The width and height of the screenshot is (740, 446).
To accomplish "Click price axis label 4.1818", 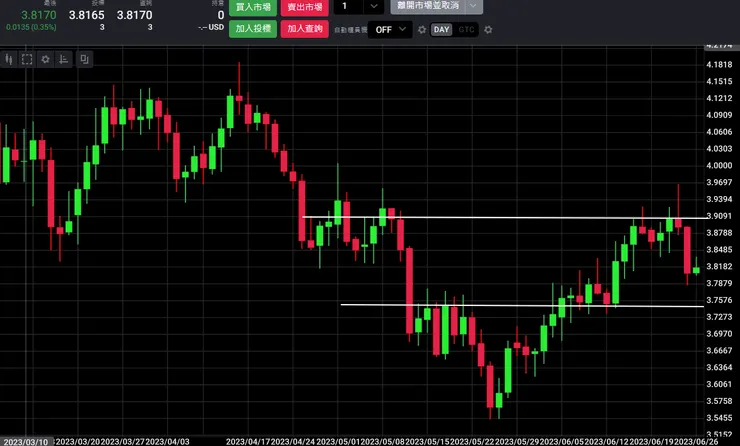I will click(719, 65).
